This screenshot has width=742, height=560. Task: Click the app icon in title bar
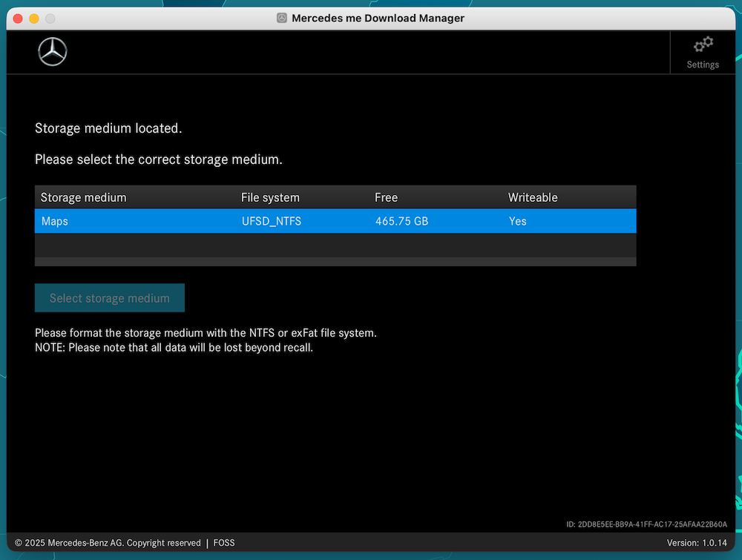[x=282, y=18]
